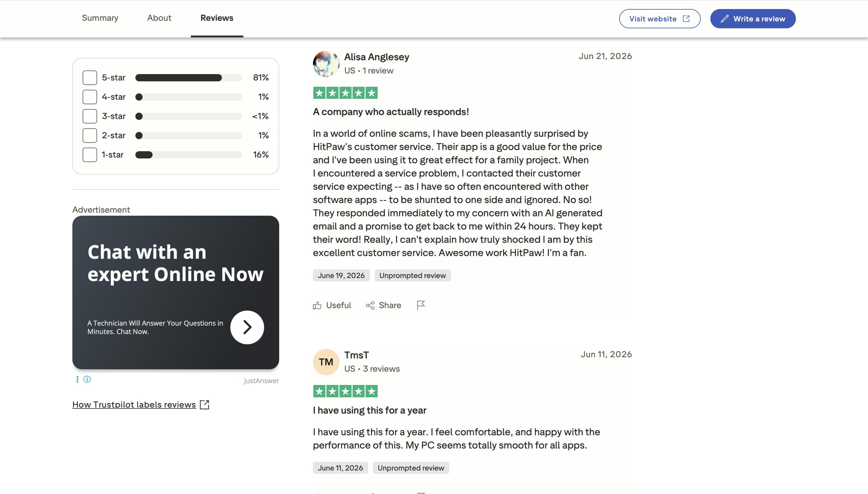Click the external link icon in Visit website
The height and width of the screenshot is (494, 868).
pyautogui.click(x=686, y=19)
